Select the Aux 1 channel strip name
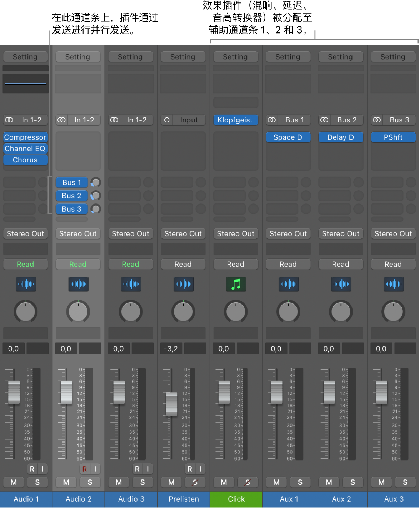 (289, 499)
